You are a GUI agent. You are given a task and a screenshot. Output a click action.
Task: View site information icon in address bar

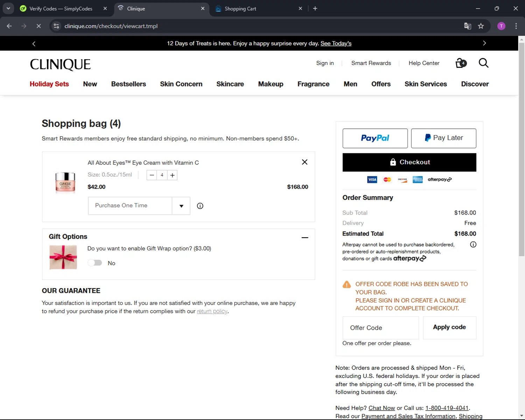pyautogui.click(x=56, y=26)
